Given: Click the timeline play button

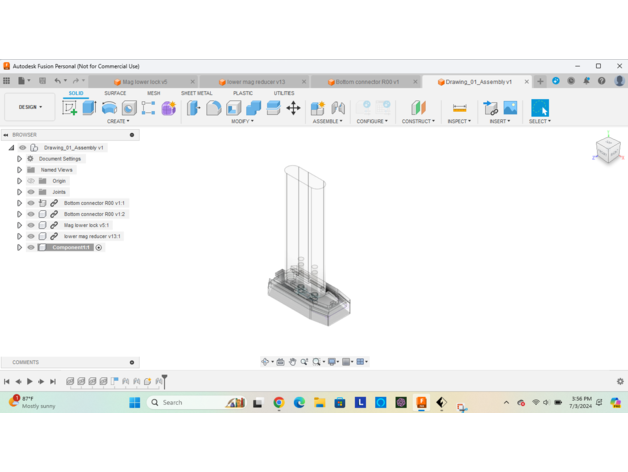Looking at the screenshot, I should 30,381.
